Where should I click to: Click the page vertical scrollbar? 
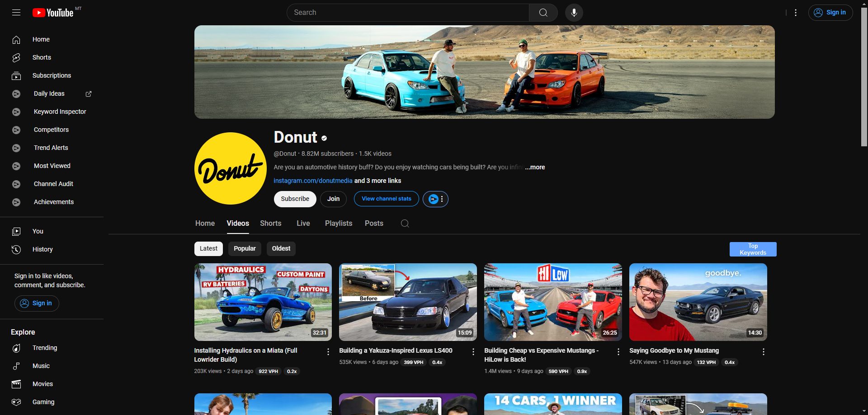864,77
